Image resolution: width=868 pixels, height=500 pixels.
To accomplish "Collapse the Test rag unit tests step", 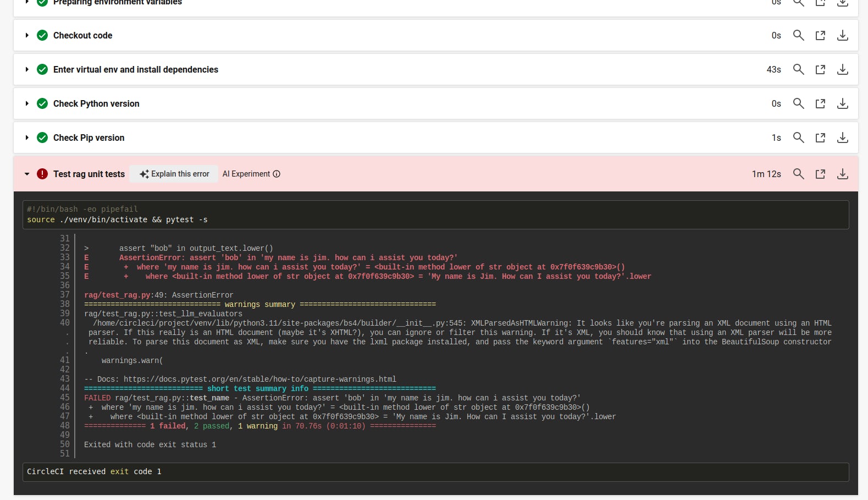I will point(27,174).
